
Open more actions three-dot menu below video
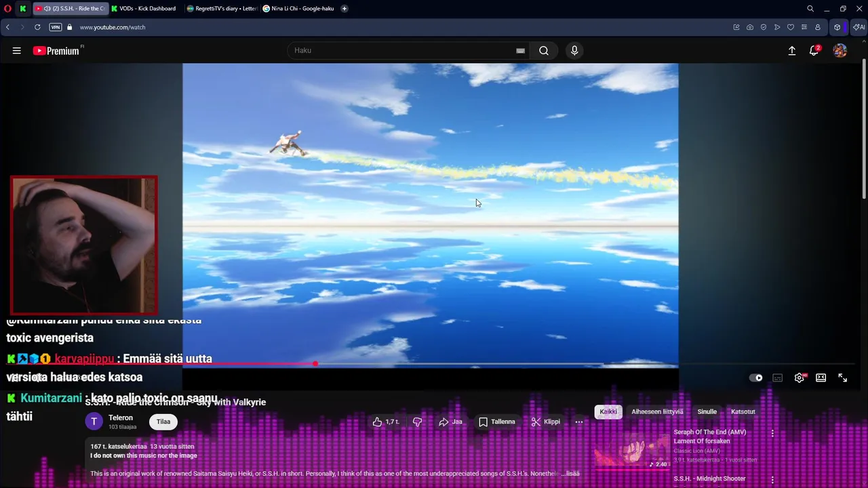(579, 422)
